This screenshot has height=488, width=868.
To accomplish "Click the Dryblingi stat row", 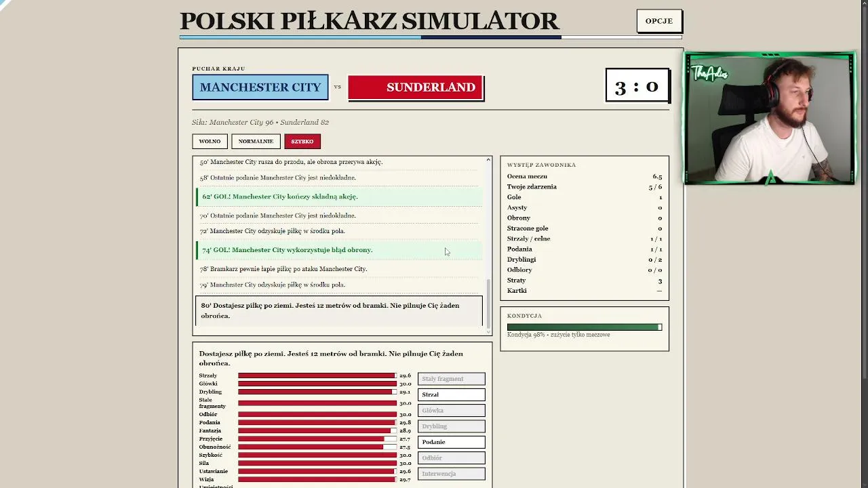I will pos(585,260).
